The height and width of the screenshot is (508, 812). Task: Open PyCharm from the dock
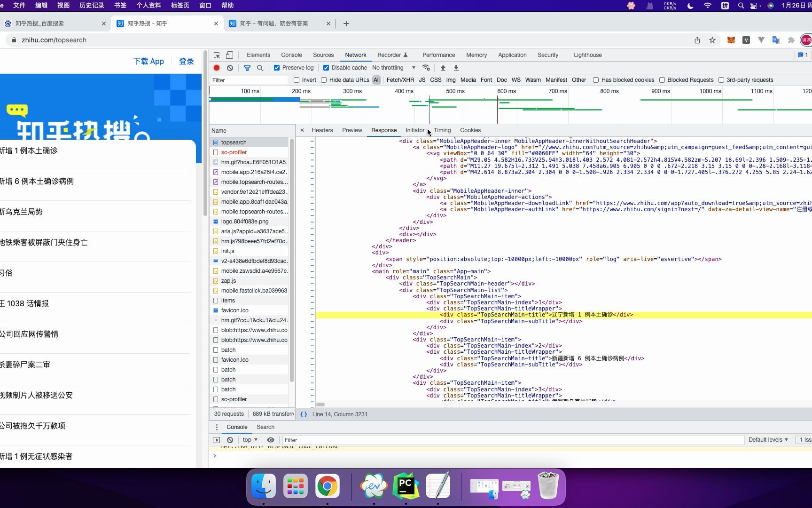(406, 486)
